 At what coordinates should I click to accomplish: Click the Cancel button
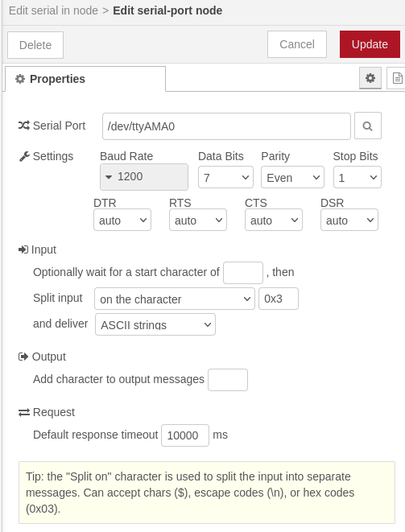[x=297, y=44]
